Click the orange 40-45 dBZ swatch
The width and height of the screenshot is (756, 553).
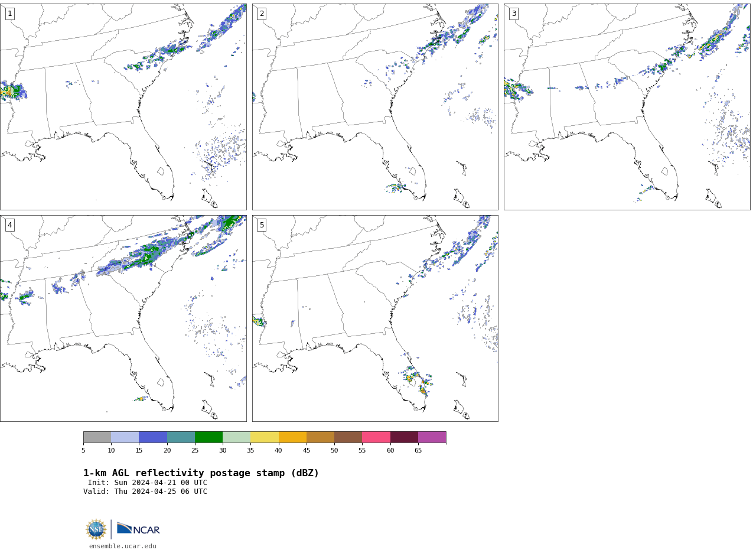click(292, 437)
